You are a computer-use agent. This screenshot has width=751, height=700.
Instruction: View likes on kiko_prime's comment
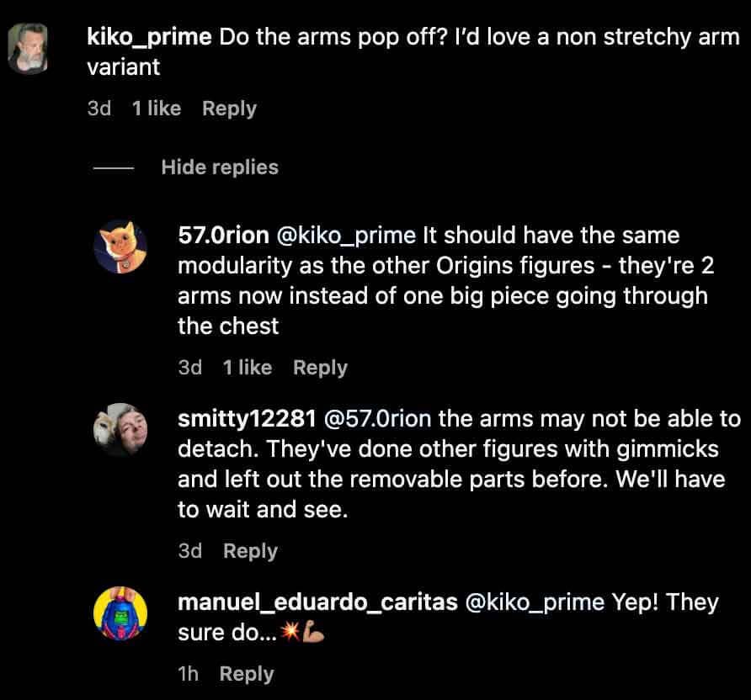[x=157, y=108]
